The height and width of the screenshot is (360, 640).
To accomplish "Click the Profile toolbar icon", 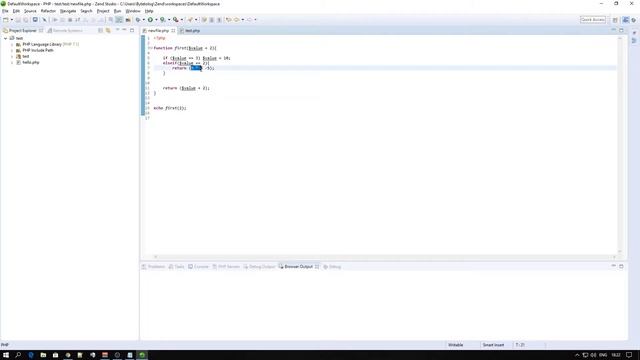I will coord(163,20).
